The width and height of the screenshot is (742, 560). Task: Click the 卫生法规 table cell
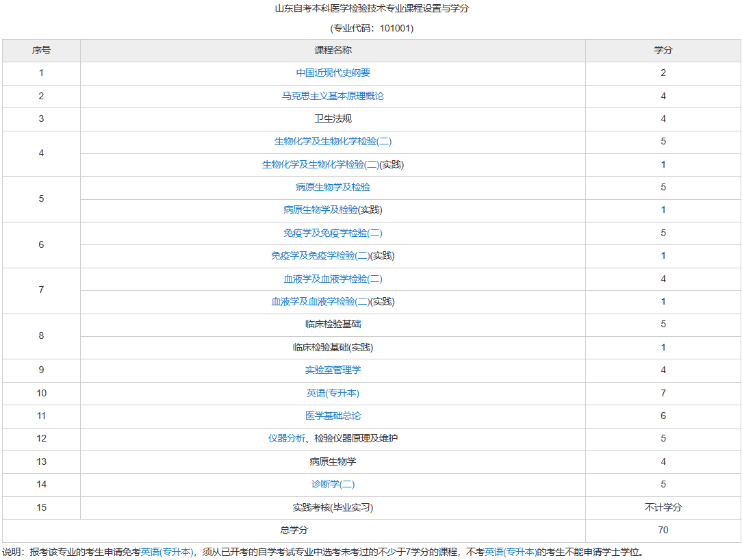332,118
